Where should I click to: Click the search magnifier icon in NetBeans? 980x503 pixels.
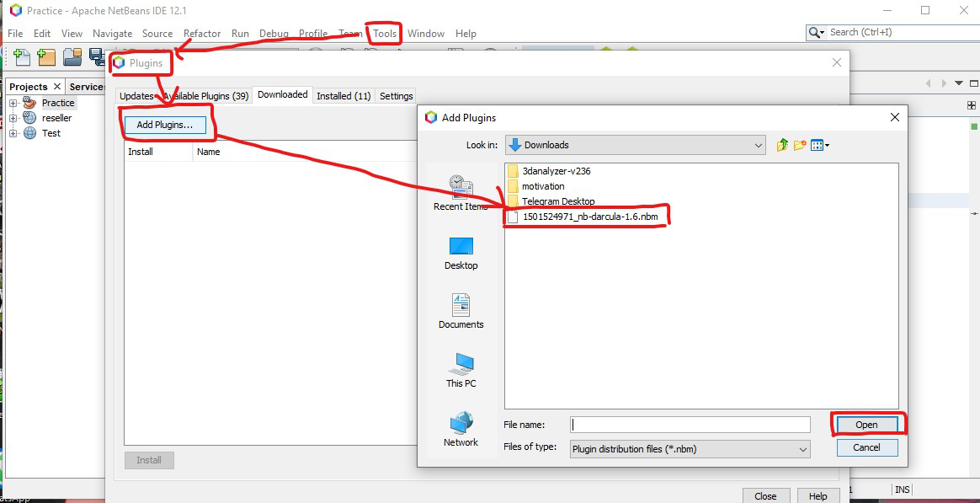(x=814, y=33)
